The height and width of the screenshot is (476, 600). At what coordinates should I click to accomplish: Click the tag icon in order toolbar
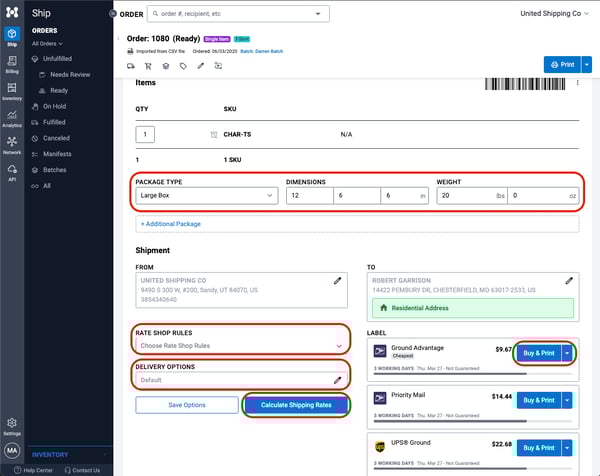[183, 66]
